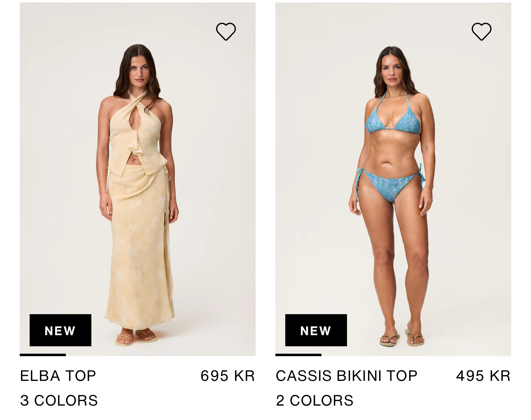Click the NEW badge on Elba Top photo
Image resolution: width=531 pixels, height=420 pixels.
point(61,330)
